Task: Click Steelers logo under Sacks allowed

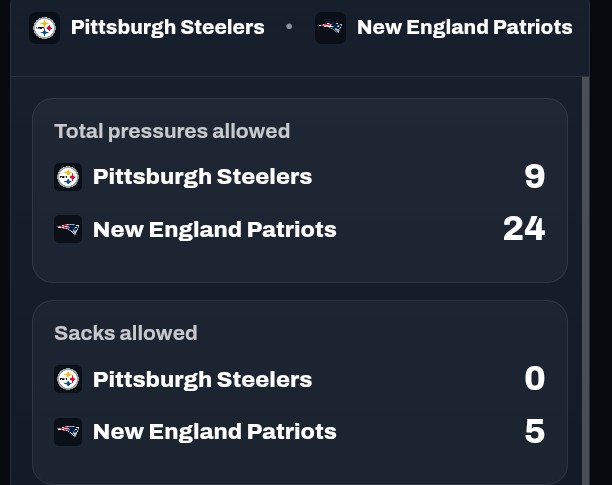Action: (68, 379)
